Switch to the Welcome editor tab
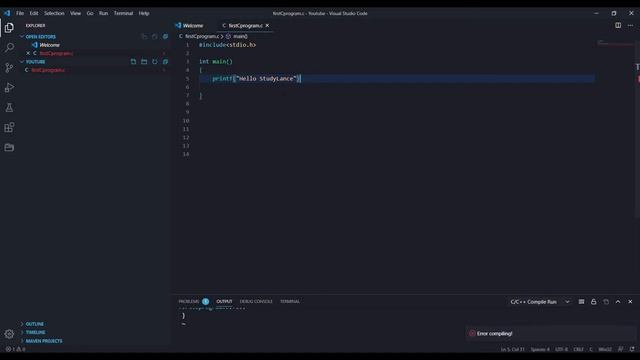The height and width of the screenshot is (360, 640). [x=192, y=25]
